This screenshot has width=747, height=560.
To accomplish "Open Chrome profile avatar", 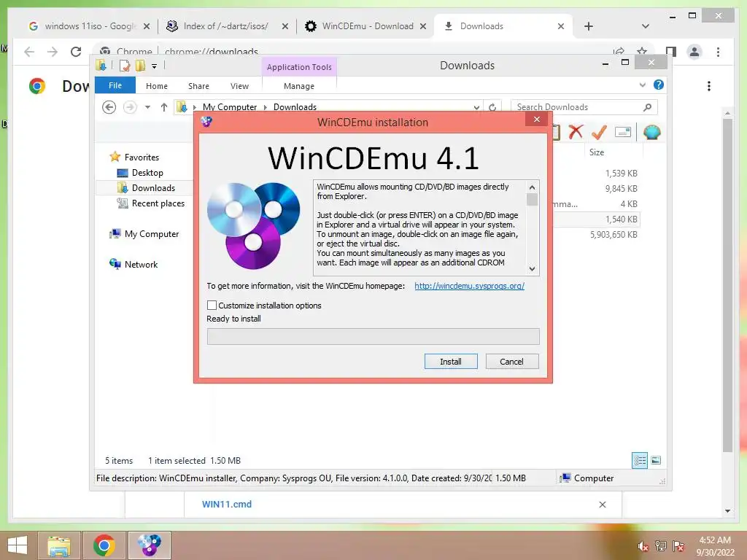I will (x=694, y=52).
